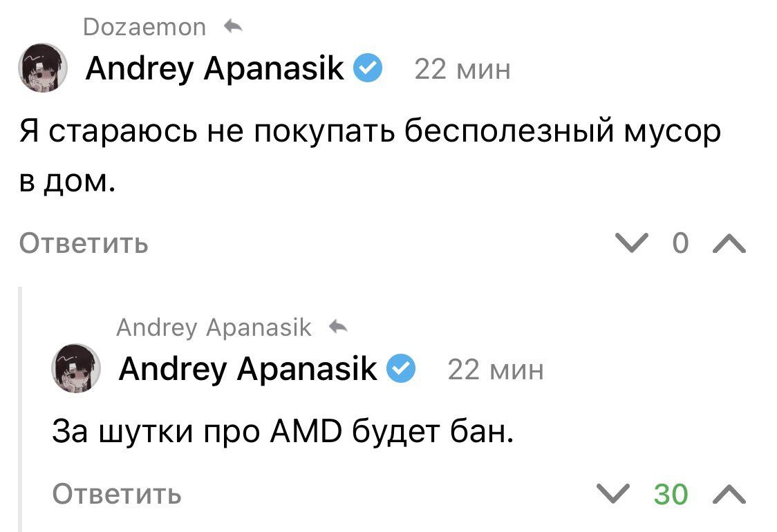Open avatar on the AMD ban reply
This screenshot has width=777, height=532.
[77, 368]
